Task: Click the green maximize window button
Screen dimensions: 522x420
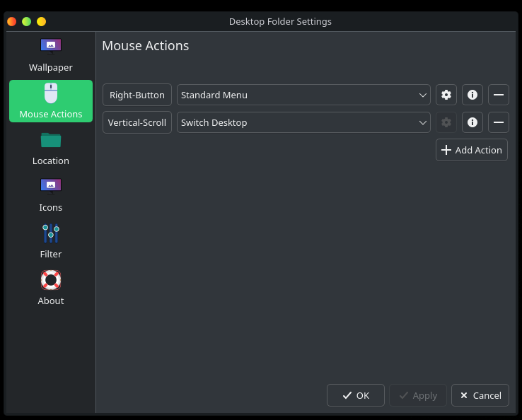Action: 27,21
